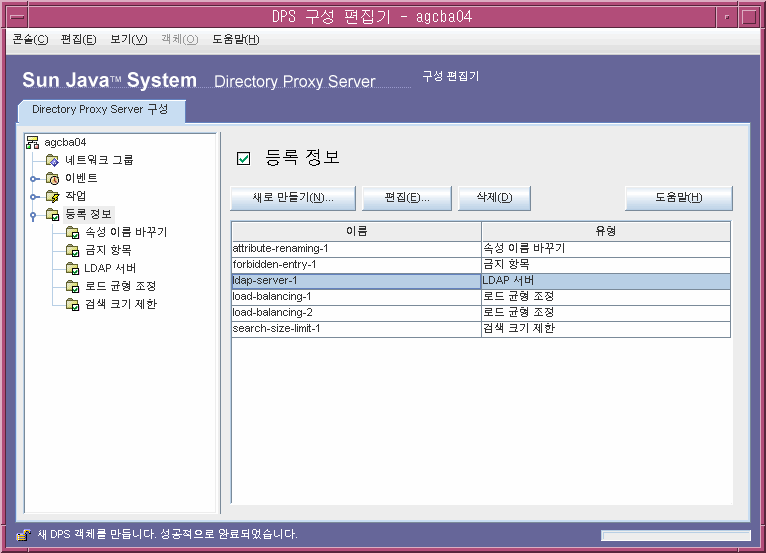Select 네트워크 그룹 tree label
Viewport: 766px width, 553px height.
[x=99, y=160]
